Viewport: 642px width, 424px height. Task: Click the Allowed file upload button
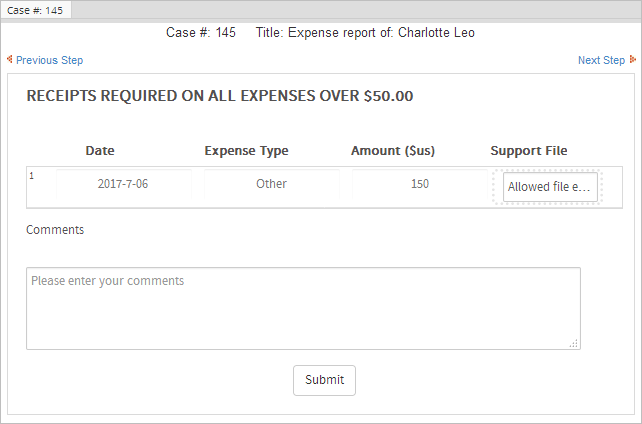tap(549, 187)
